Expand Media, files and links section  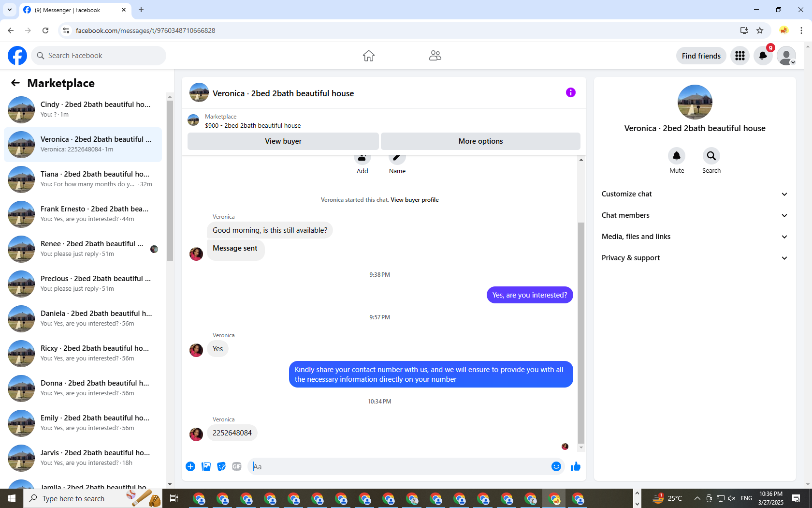pyautogui.click(x=695, y=237)
